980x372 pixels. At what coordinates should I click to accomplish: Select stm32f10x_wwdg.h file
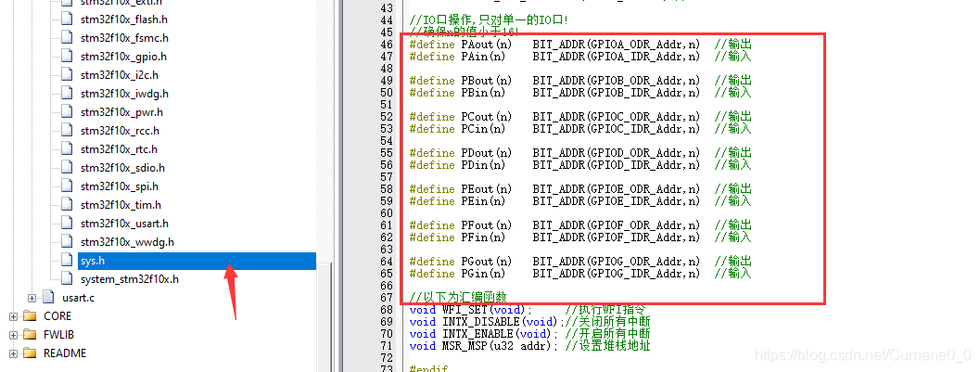[127, 242]
